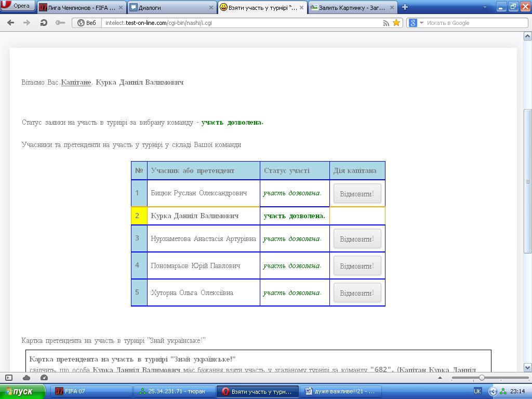Open the closed tabs dropdown arrow
532x399 pixels.
pos(485,7)
